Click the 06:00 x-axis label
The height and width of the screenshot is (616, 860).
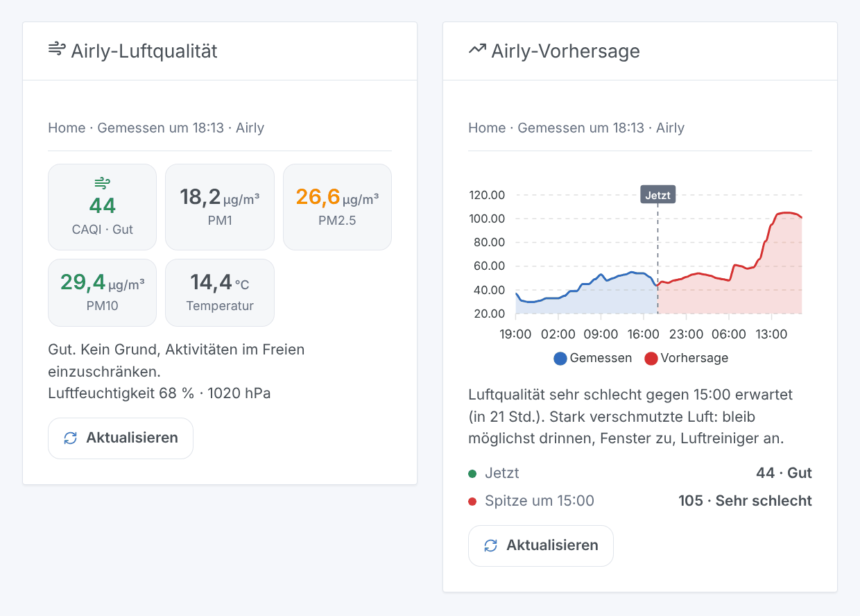coord(729,334)
